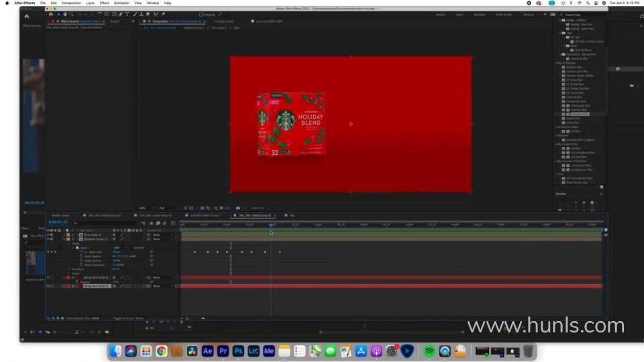Select the Small Screen workspace
The width and height of the screenshot is (644, 362).
click(504, 15)
